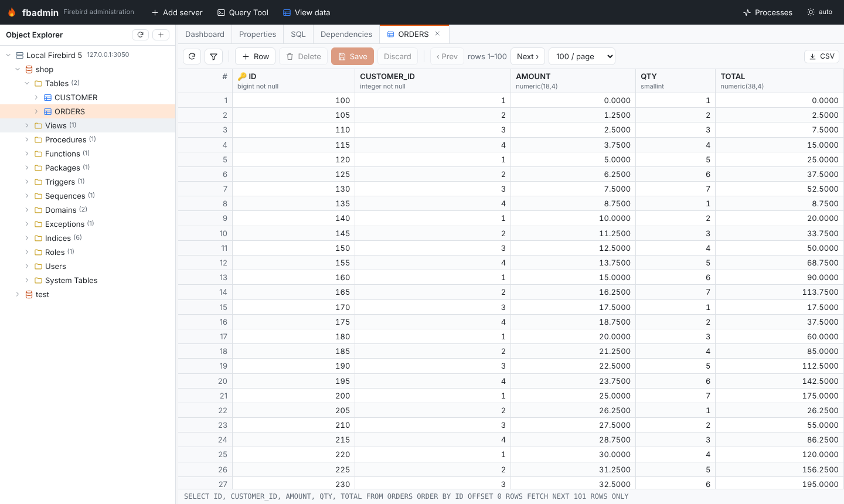Click the Sequences folder icon
The image size is (844, 504).
[38, 196]
